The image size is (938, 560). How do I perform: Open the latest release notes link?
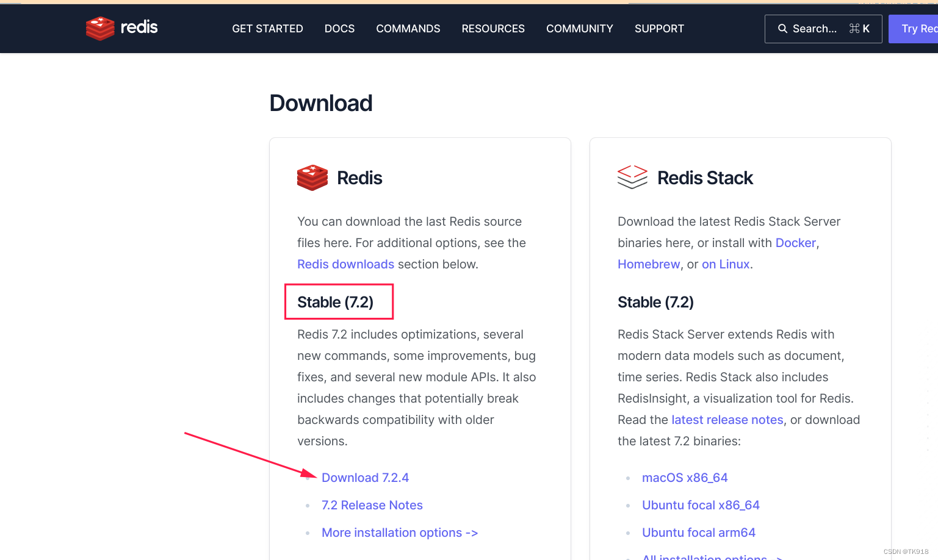727,420
